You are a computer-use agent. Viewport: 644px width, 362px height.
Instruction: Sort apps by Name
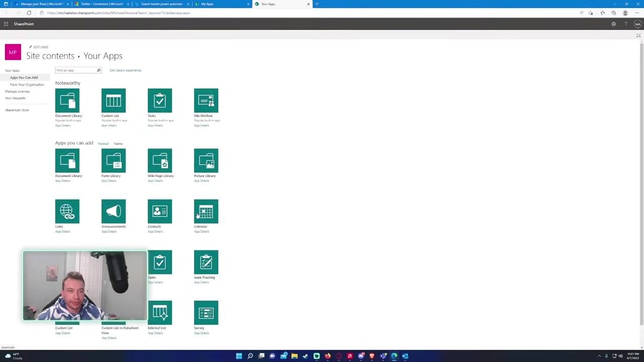[118, 144]
